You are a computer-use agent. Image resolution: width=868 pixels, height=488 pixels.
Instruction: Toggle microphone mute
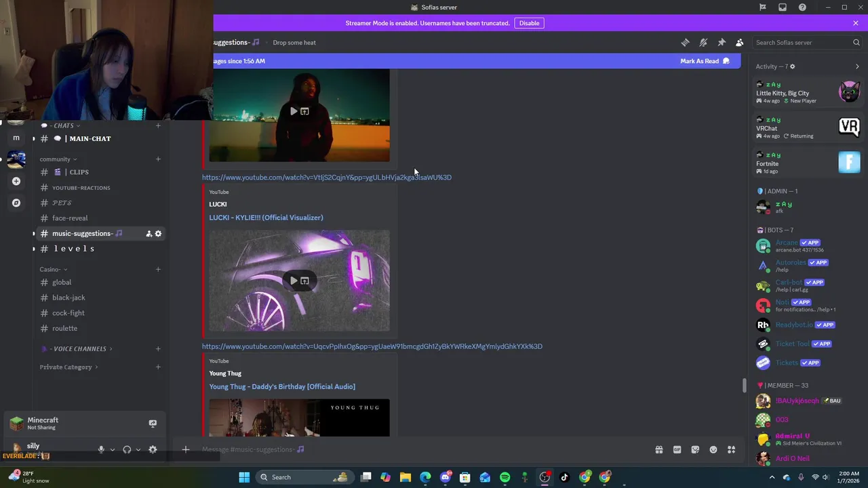point(101,449)
